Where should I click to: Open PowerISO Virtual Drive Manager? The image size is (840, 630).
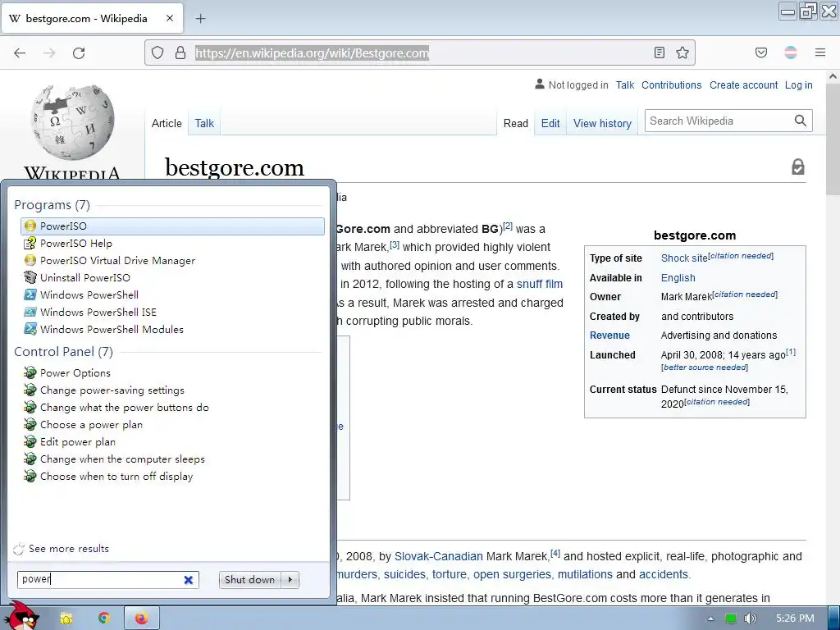[x=172, y=260]
